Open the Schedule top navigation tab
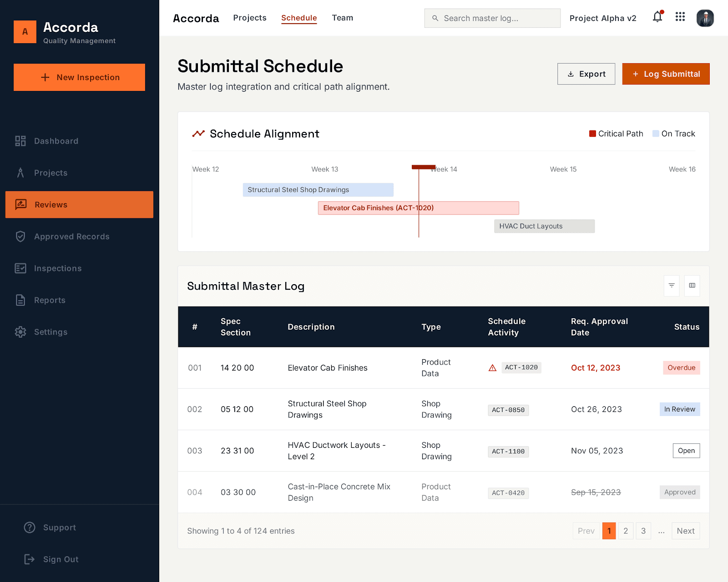 click(x=299, y=18)
